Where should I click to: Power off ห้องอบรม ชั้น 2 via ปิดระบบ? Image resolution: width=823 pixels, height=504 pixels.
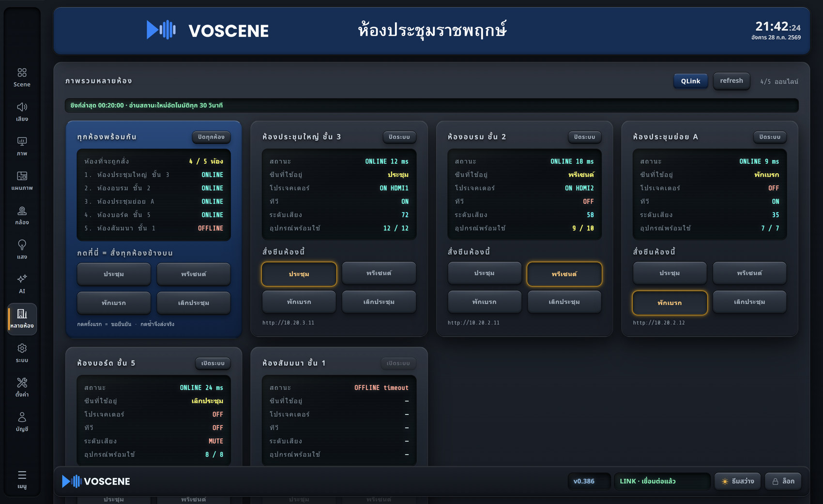point(584,137)
